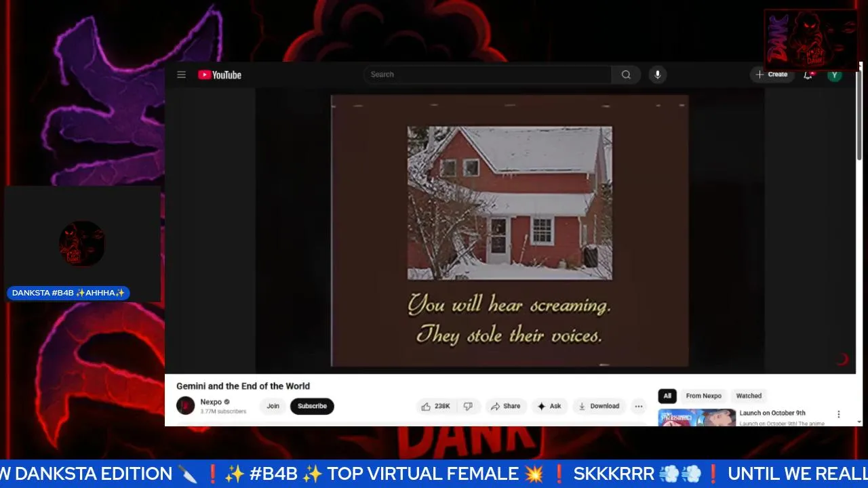Select the From Nexpo filter chip
Image resolution: width=868 pixels, height=488 pixels.
click(703, 396)
